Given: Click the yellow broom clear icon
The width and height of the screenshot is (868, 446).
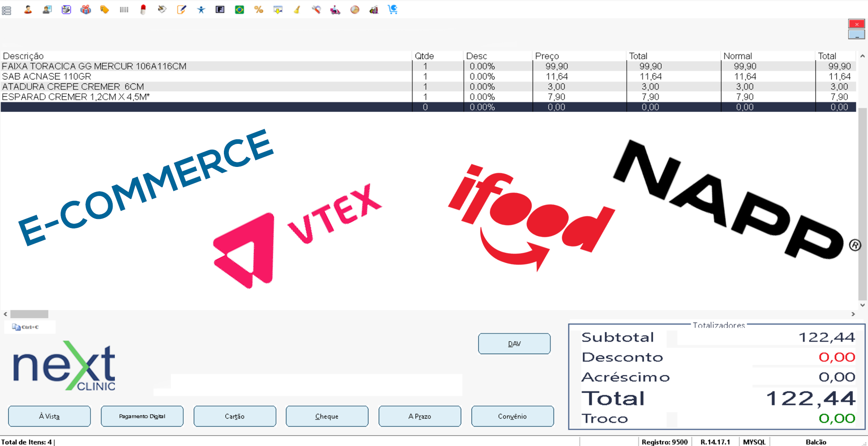Looking at the screenshot, I should [297, 9].
